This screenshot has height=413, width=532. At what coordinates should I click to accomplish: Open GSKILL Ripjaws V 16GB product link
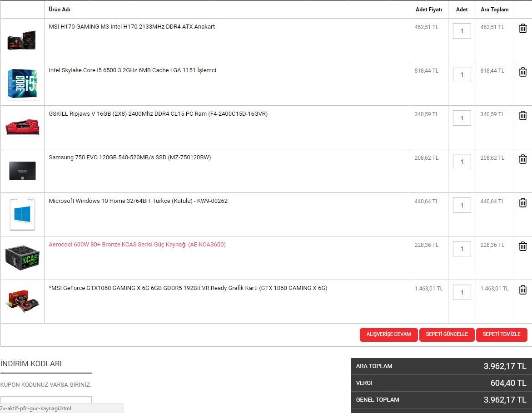(158, 114)
